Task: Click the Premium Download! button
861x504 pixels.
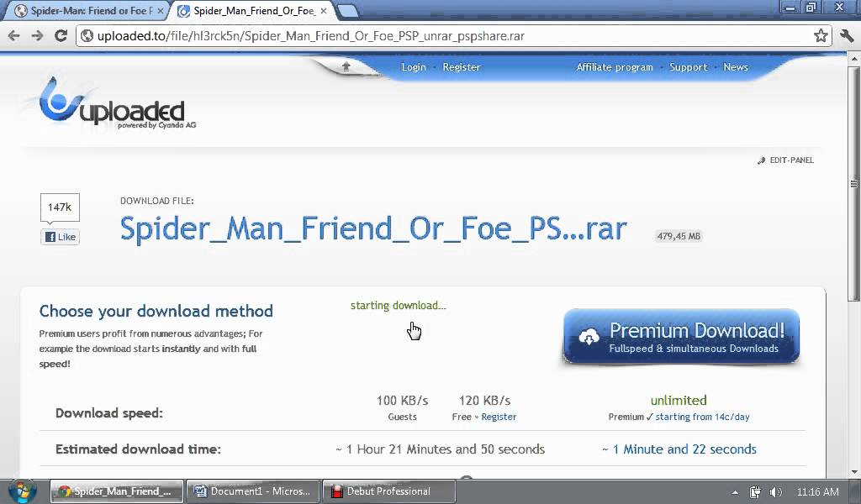Action: pos(681,337)
